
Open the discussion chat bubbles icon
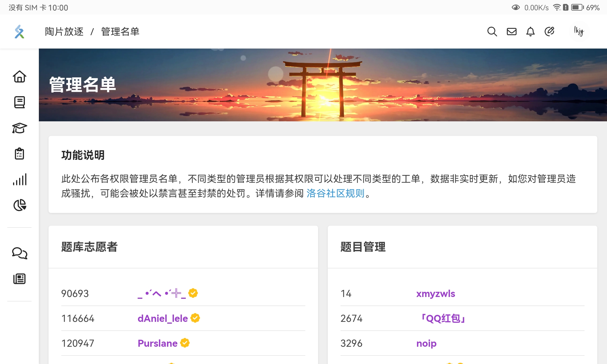click(19, 253)
